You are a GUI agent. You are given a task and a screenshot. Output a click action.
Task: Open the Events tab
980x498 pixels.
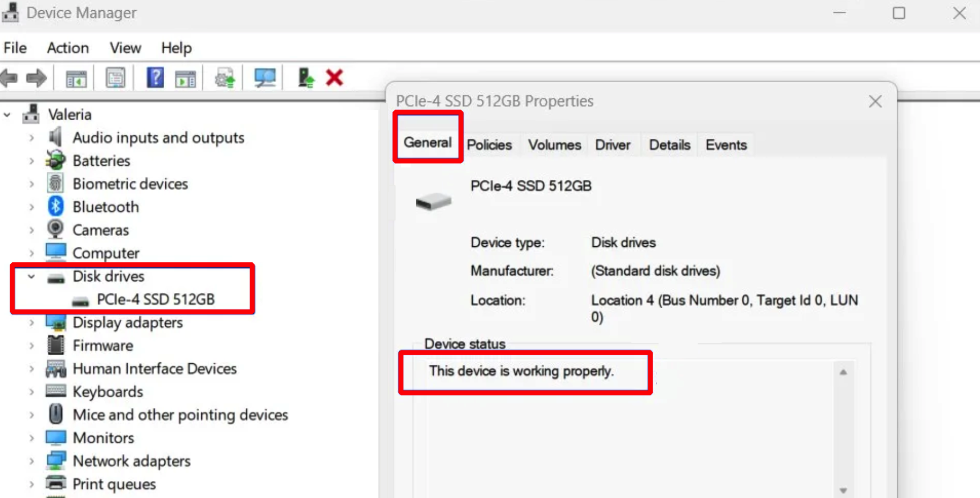click(726, 145)
